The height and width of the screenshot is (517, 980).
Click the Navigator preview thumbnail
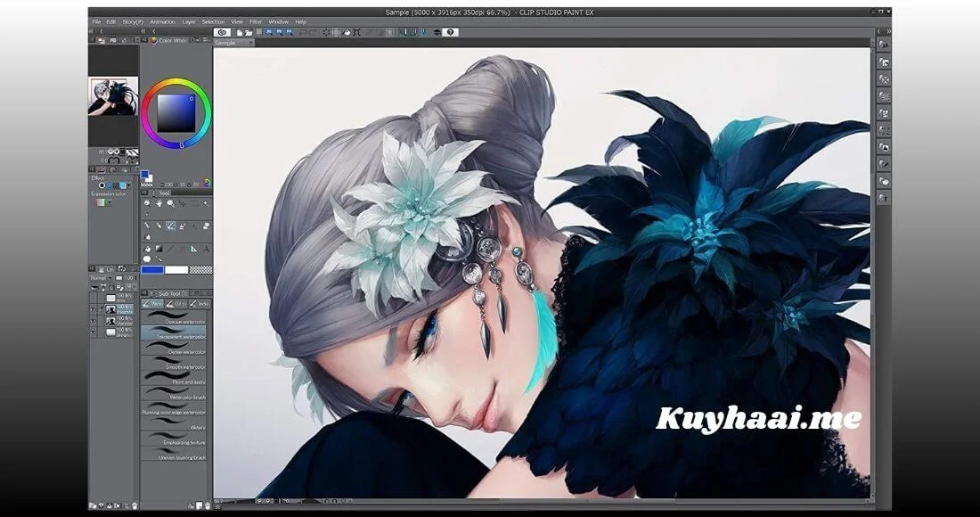(x=113, y=96)
